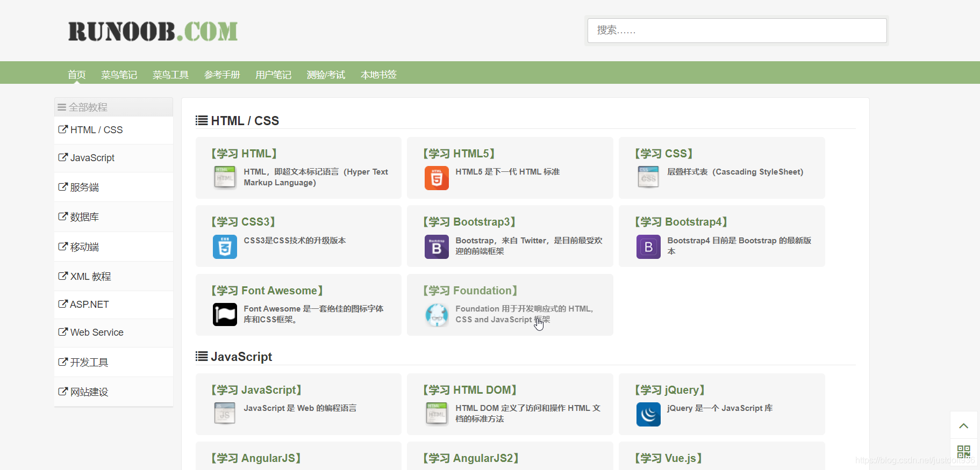Screen dimensions: 980x470
Task: Select 网站建设 in the sidebar
Action: tap(113, 392)
